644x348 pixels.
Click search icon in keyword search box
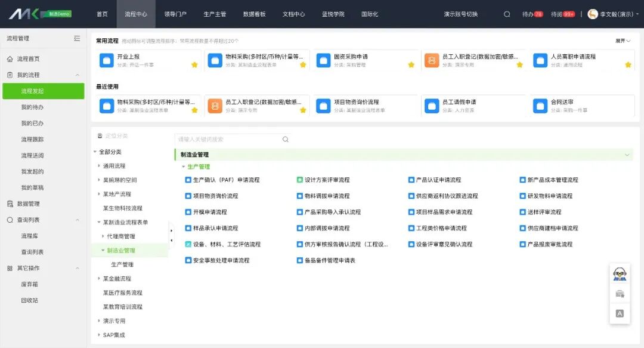[285, 139]
